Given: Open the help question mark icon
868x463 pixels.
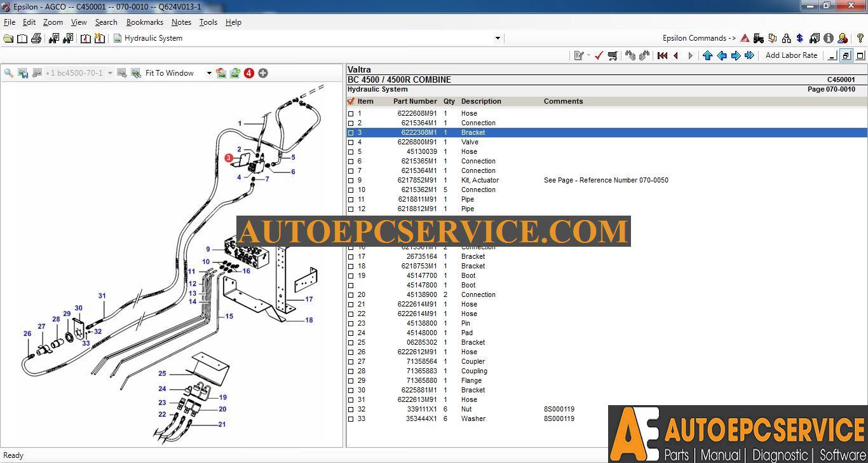Looking at the screenshot, I should pos(860,38).
